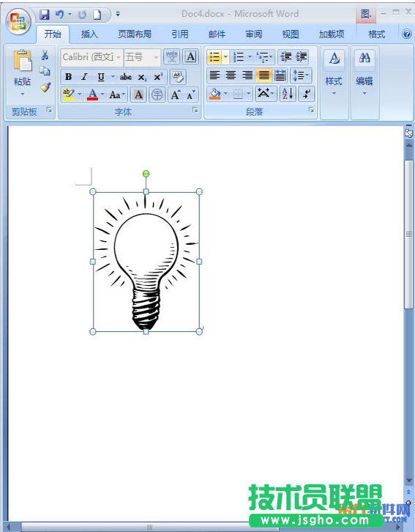
Task: Cut selection with the scissors icon
Action: tap(45, 55)
